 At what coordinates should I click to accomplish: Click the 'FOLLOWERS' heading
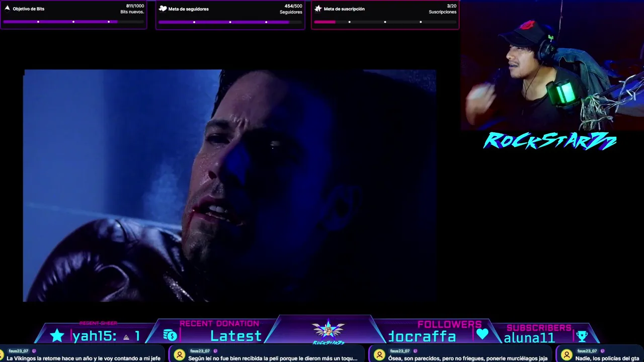click(449, 324)
